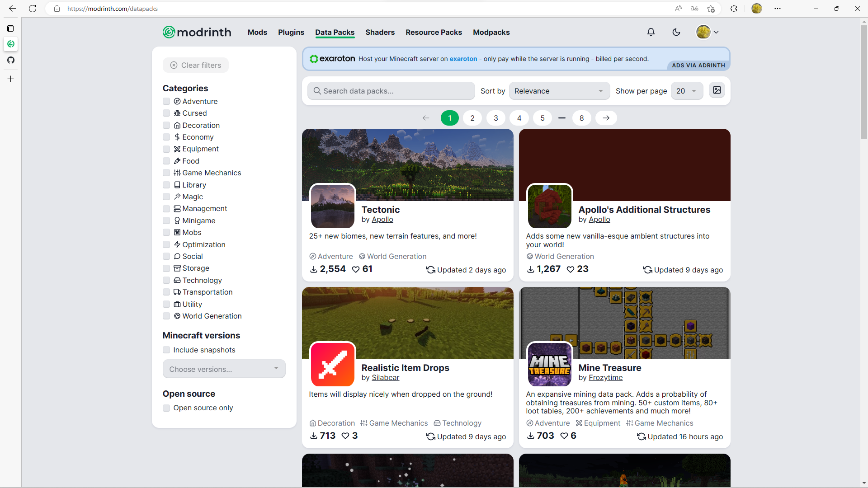Go back using the previous page arrow
This screenshot has height=488, width=868.
point(425,118)
